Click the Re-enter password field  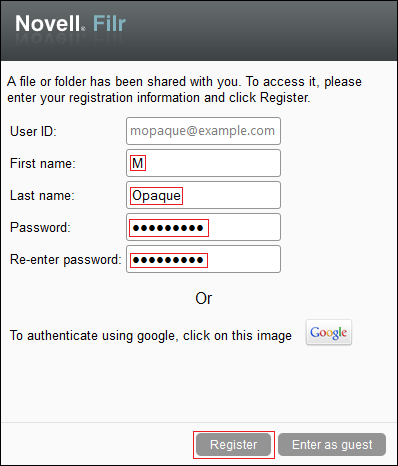(203, 259)
